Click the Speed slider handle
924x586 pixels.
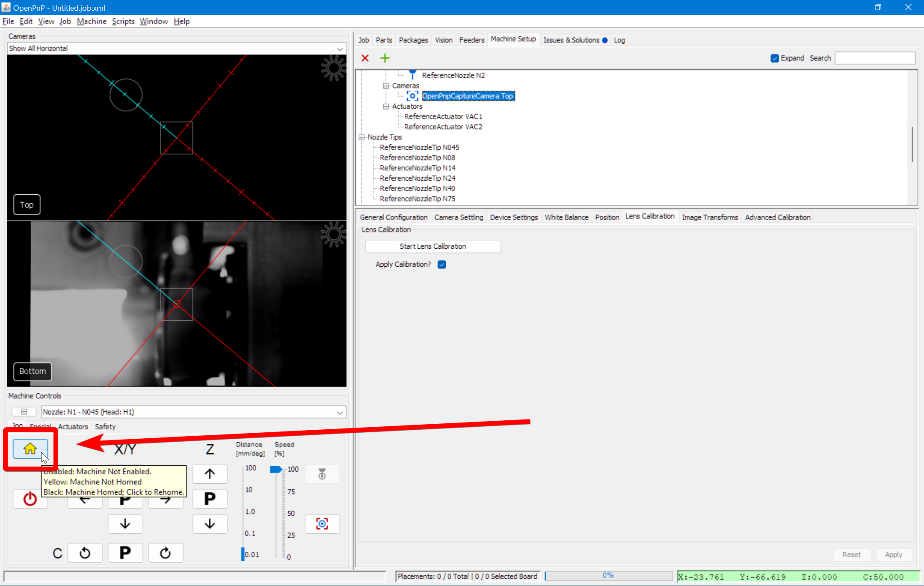(276, 470)
